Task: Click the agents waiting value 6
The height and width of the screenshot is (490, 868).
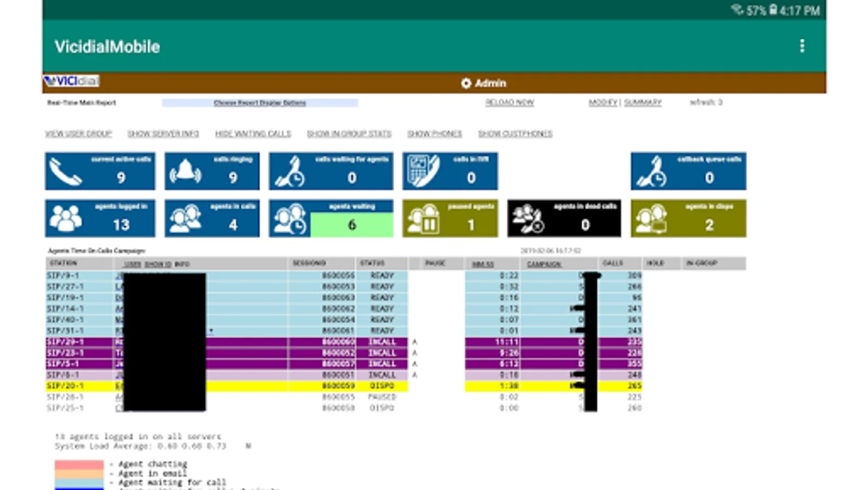Action: click(x=352, y=225)
